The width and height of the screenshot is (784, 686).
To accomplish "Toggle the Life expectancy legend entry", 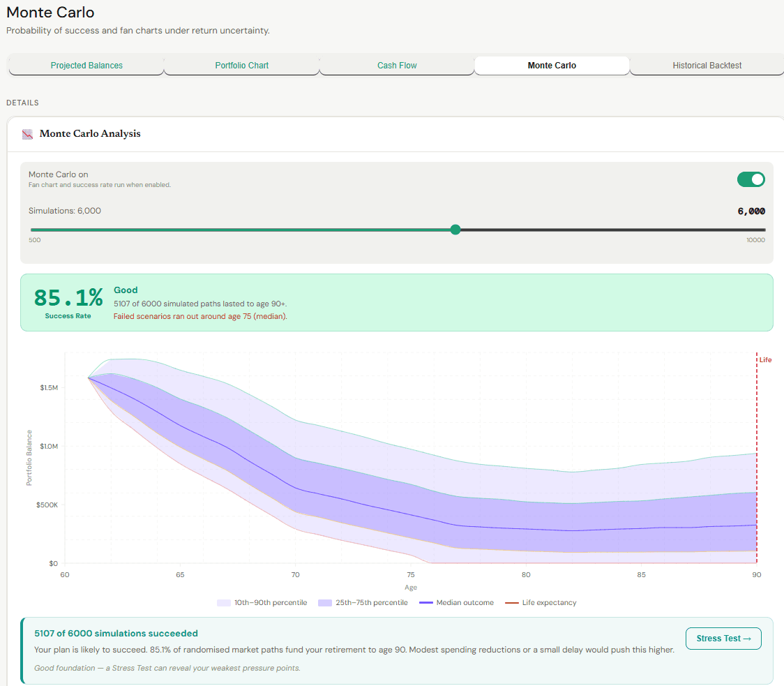I will point(541,602).
